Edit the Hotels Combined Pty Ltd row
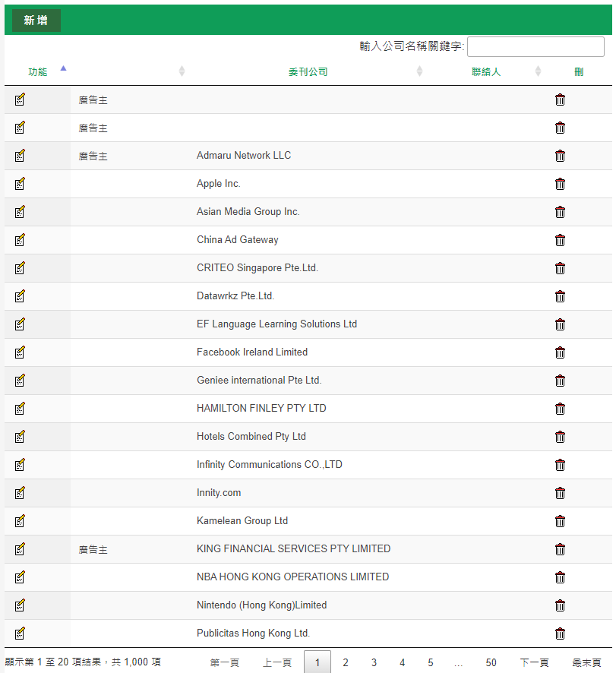The width and height of the screenshot is (616, 673). pos(20,437)
